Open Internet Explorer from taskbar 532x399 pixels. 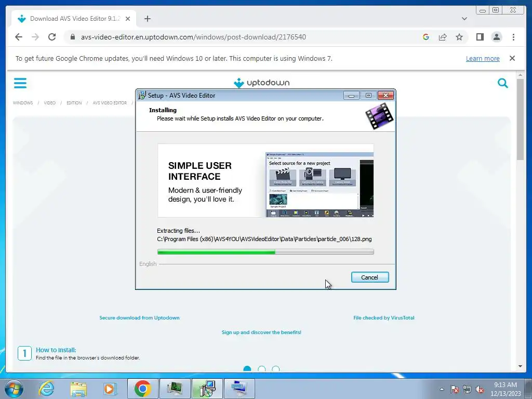pos(46,389)
